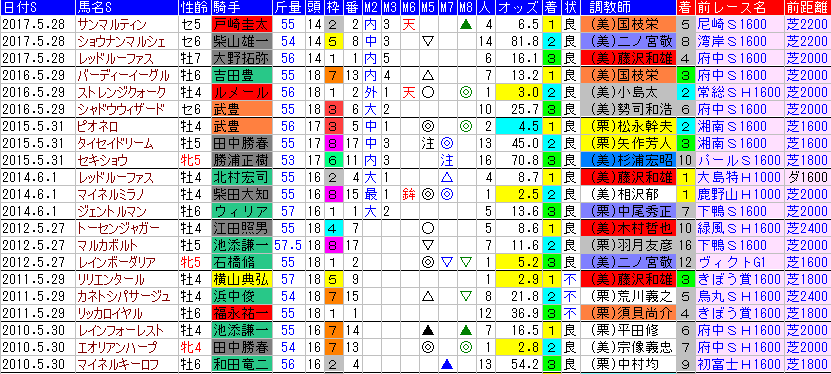Open previous race 緑風SH1600
This screenshot has width=831, height=374.
(739, 228)
